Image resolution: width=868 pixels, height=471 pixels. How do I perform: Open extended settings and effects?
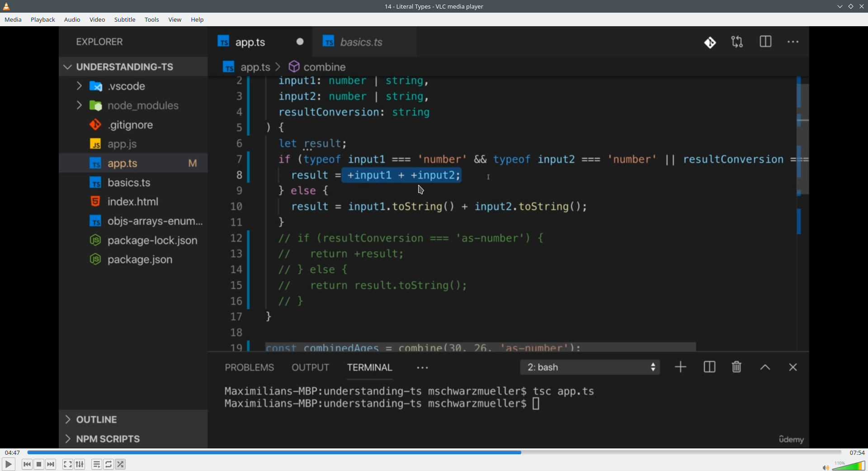click(80, 464)
